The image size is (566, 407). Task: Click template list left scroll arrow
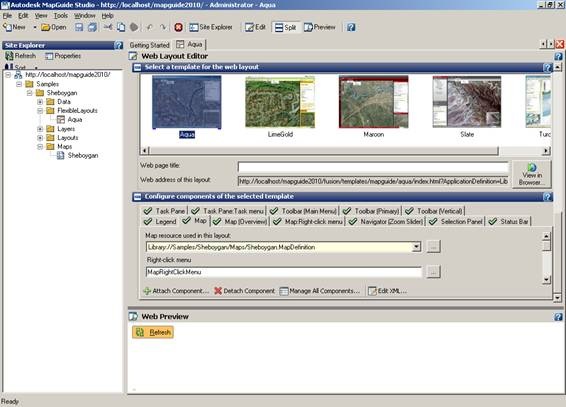pos(145,150)
